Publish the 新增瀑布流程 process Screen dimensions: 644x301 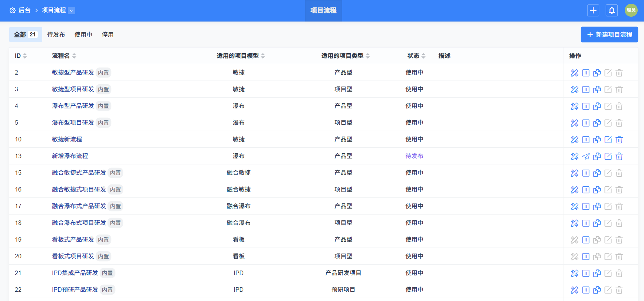coord(585,156)
